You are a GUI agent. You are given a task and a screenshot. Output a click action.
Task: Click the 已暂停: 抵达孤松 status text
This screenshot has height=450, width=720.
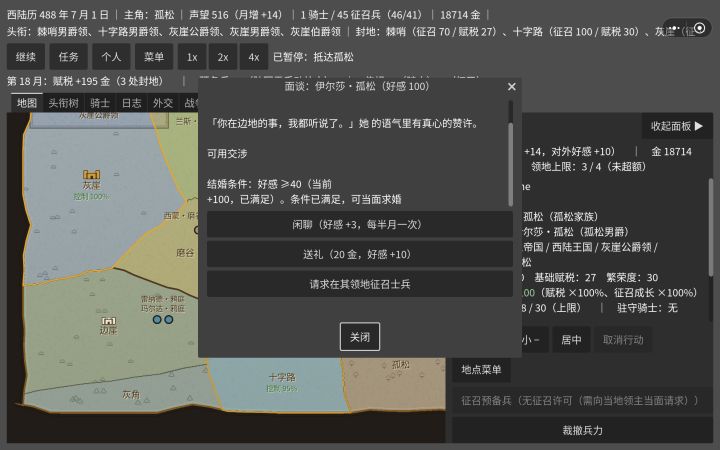(x=313, y=57)
